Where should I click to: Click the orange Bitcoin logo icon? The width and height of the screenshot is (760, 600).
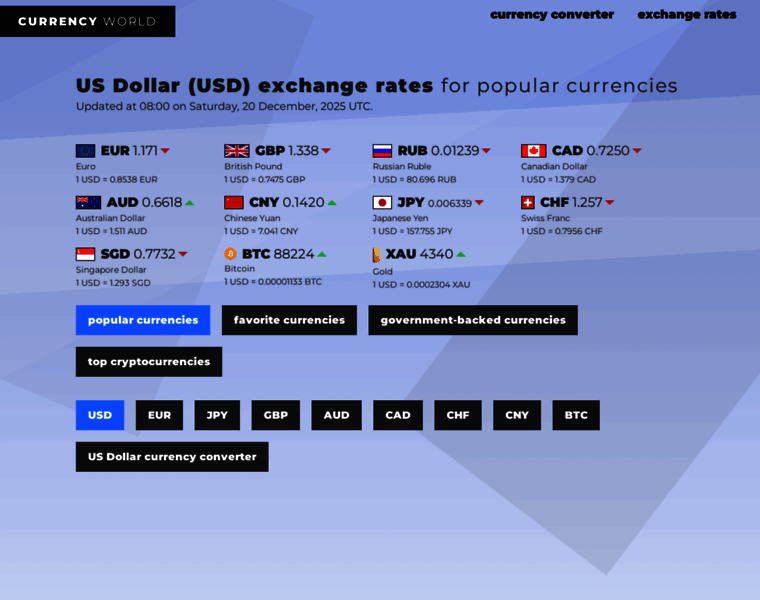point(230,253)
